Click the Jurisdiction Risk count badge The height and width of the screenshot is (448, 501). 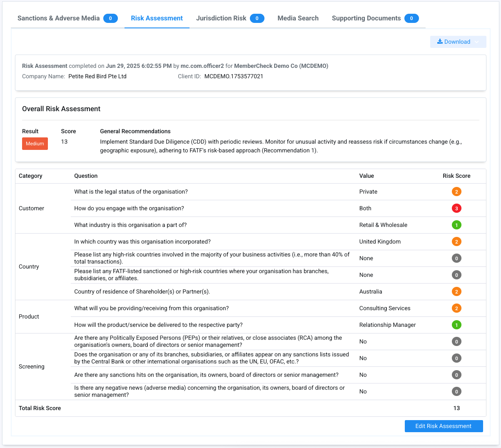[257, 18]
